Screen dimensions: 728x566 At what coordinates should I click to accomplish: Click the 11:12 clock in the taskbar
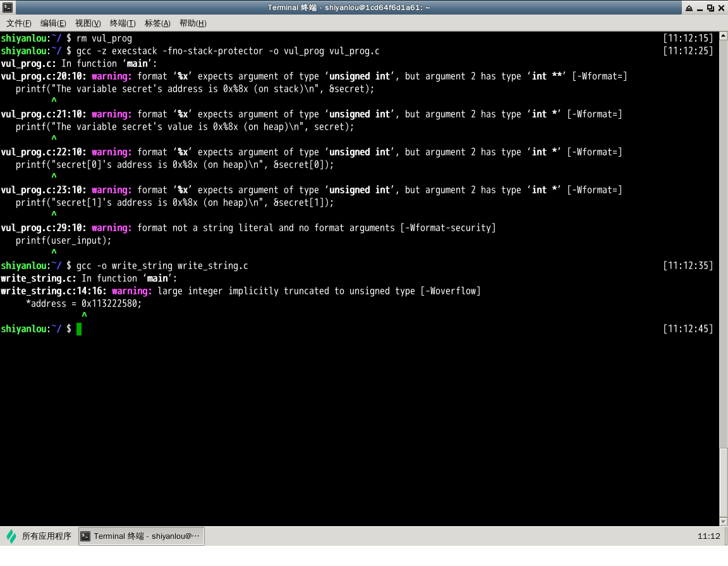coord(708,536)
